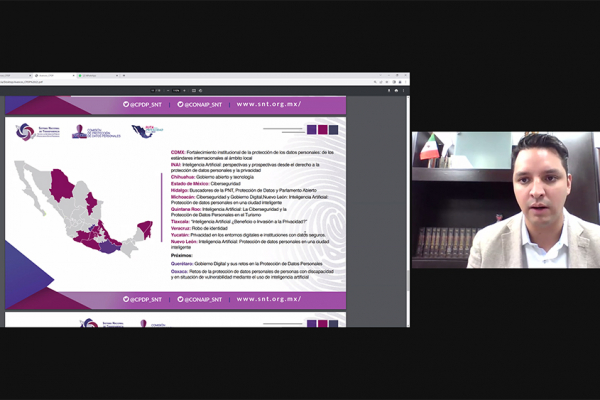Select the speaker's video thumbnail
600x400 pixels.
pos(506,200)
